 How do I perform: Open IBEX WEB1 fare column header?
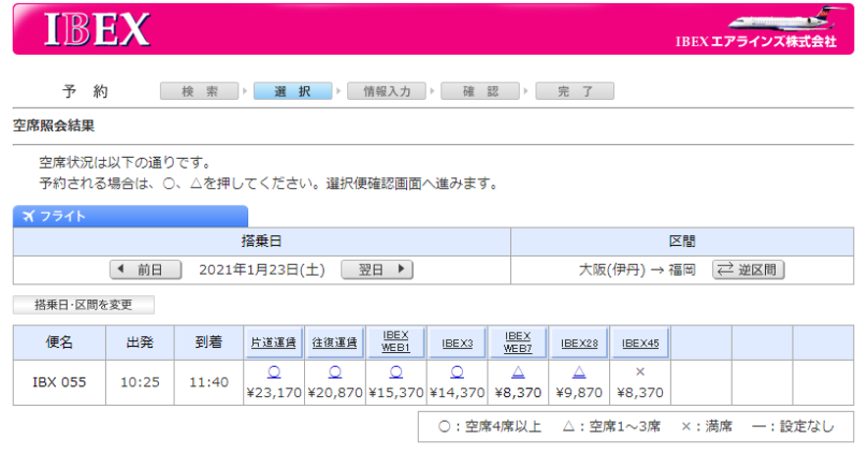click(x=396, y=343)
